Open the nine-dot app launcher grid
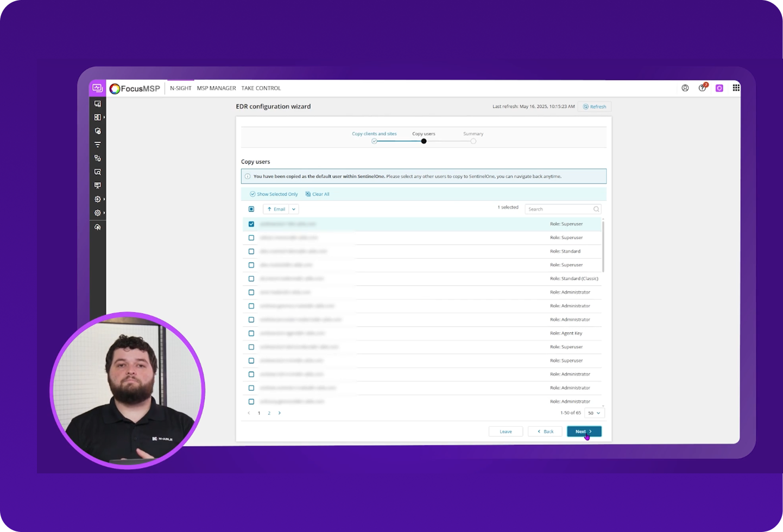 736,88
